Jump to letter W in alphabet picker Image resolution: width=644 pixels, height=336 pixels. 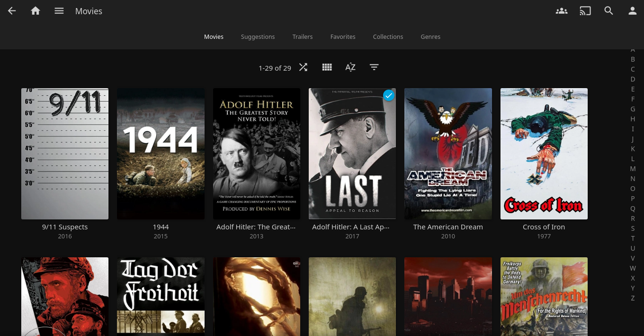pos(633,268)
